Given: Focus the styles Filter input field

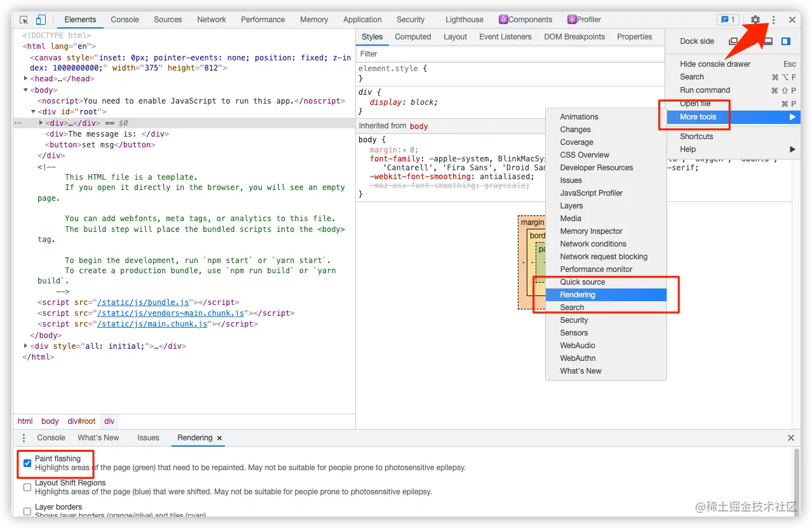Looking at the screenshot, I should pyautogui.click(x=510, y=54).
